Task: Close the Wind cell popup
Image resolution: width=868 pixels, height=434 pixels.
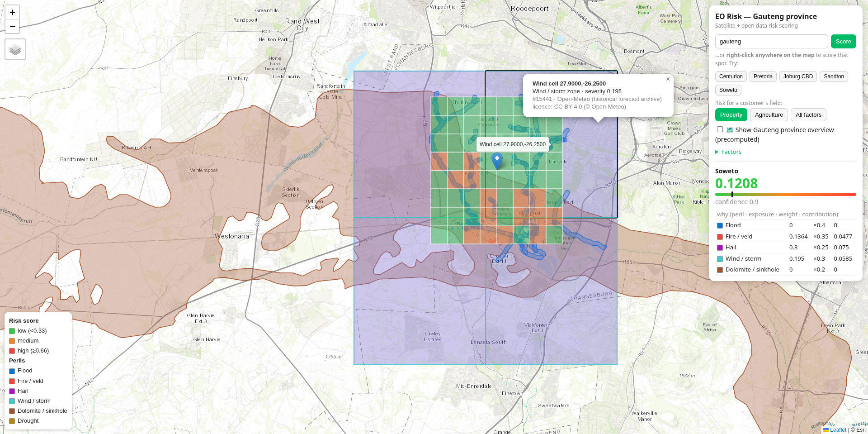Action: pyautogui.click(x=668, y=79)
